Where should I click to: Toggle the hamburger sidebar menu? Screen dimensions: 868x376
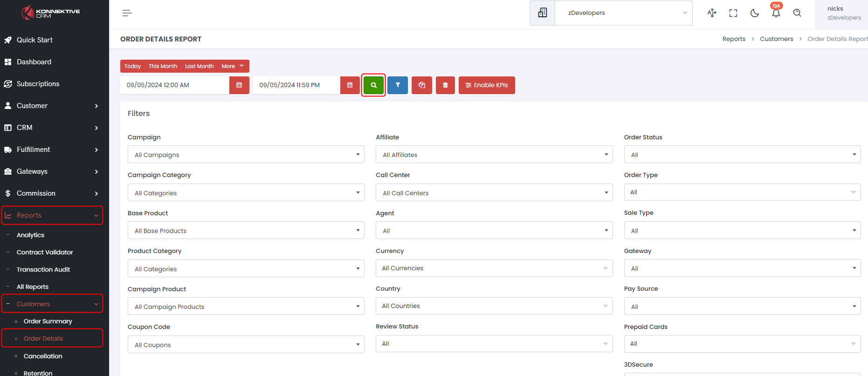pos(127,13)
